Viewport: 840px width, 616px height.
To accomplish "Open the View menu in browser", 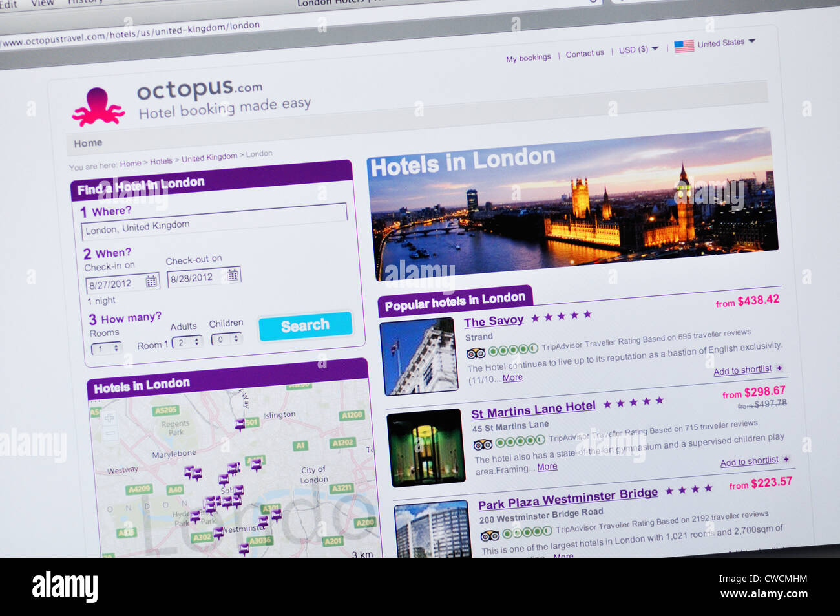I will [43, 3].
